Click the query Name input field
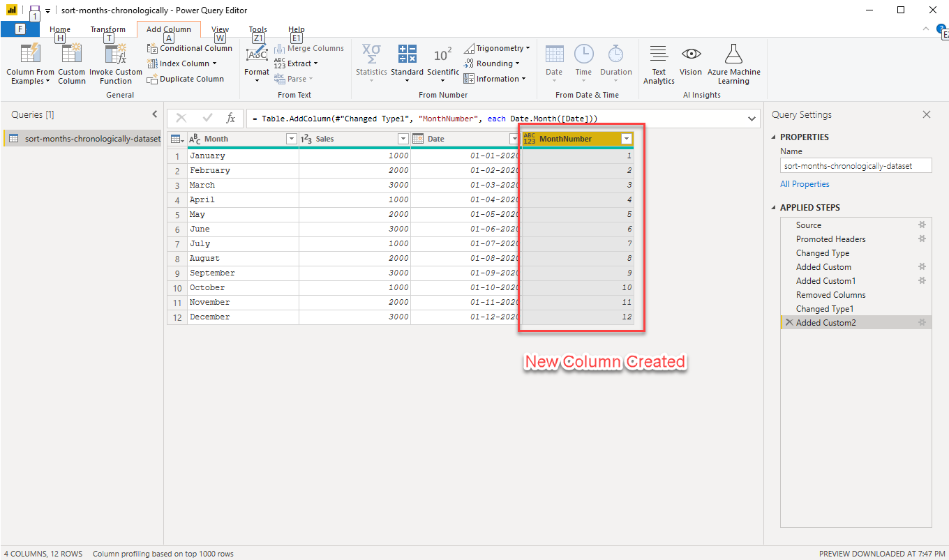The height and width of the screenshot is (560, 949). [855, 165]
